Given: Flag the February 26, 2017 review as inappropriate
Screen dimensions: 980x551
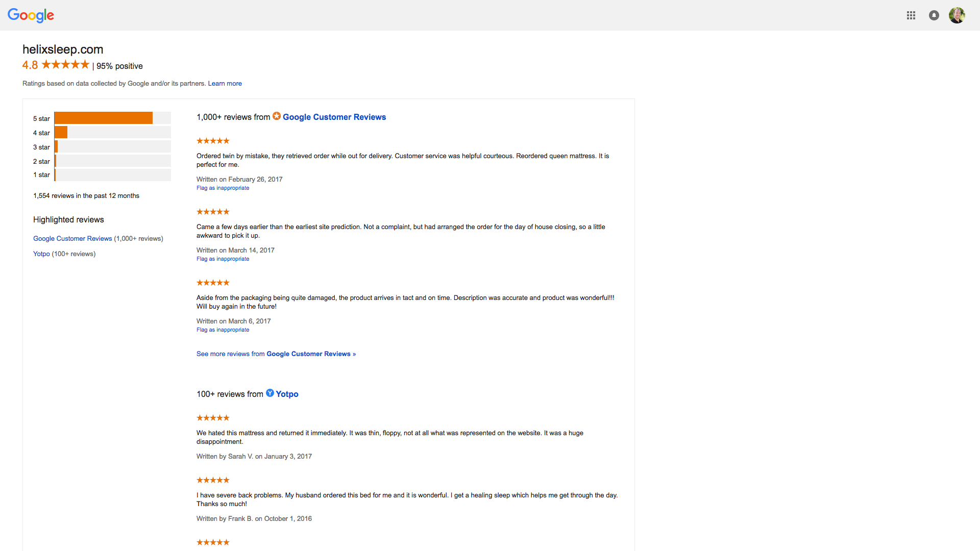Looking at the screenshot, I should pyautogui.click(x=223, y=188).
